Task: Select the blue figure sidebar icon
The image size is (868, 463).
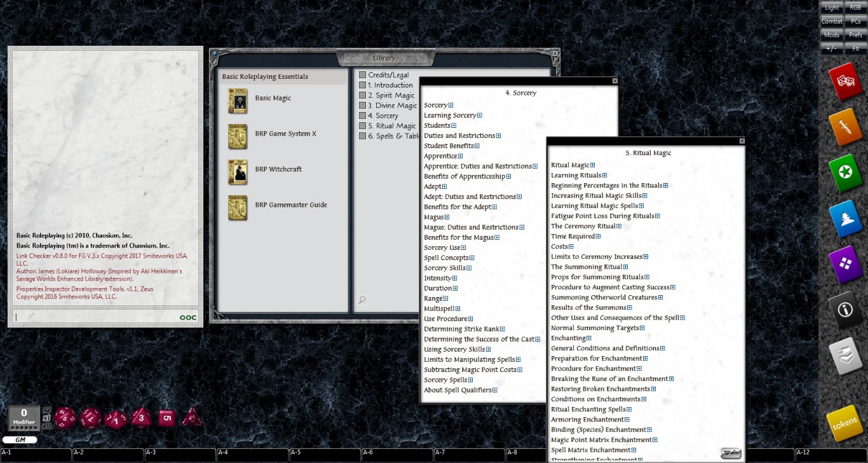Action: click(x=845, y=218)
